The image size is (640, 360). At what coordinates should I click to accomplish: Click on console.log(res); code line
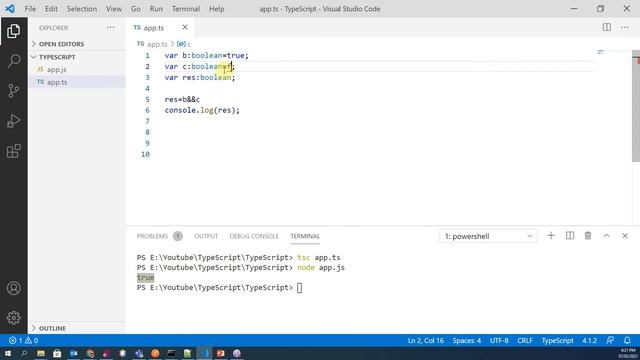tap(202, 110)
